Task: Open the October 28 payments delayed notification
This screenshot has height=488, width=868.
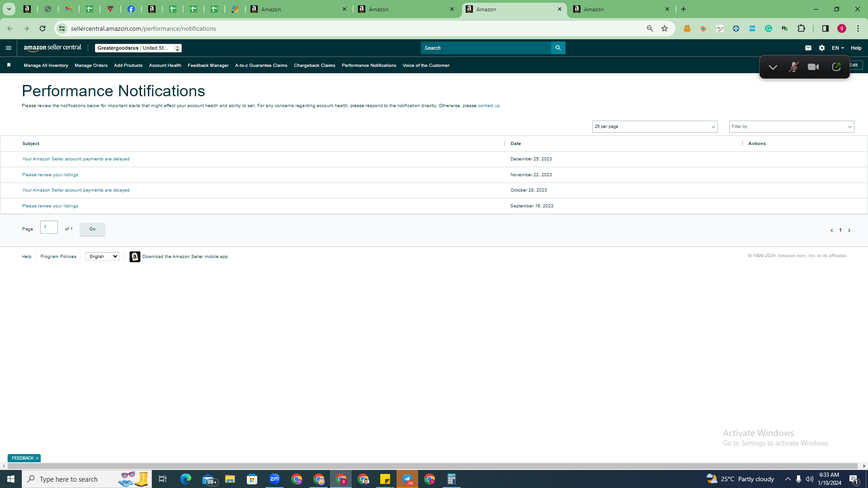Action: 75,190
